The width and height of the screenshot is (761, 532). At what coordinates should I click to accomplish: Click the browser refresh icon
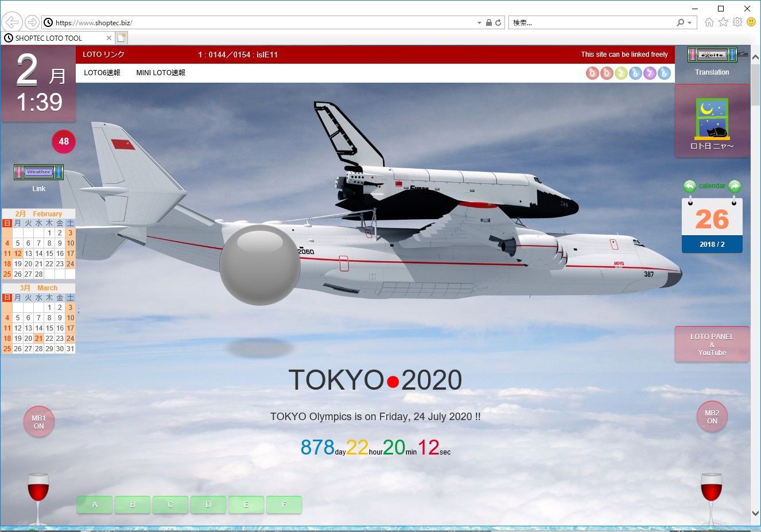coord(498,23)
